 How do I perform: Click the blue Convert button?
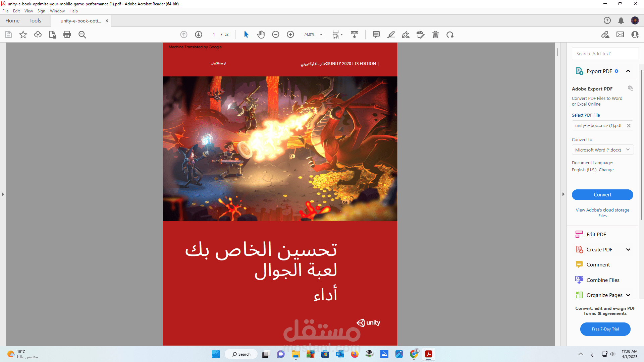pyautogui.click(x=602, y=195)
